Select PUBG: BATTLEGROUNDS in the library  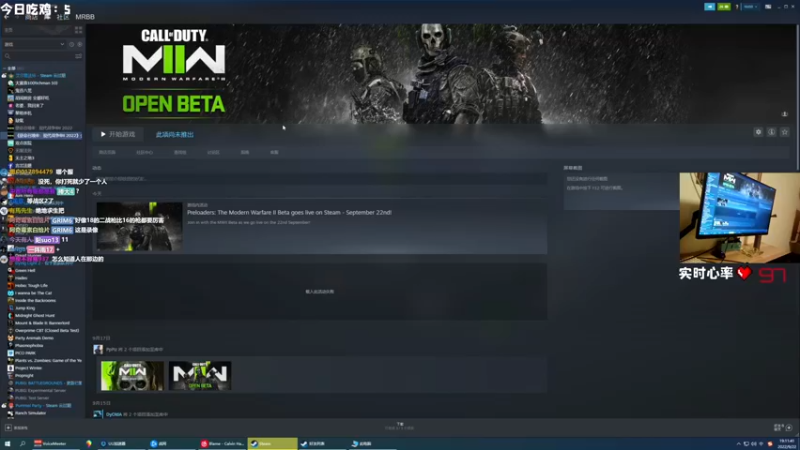48,383
